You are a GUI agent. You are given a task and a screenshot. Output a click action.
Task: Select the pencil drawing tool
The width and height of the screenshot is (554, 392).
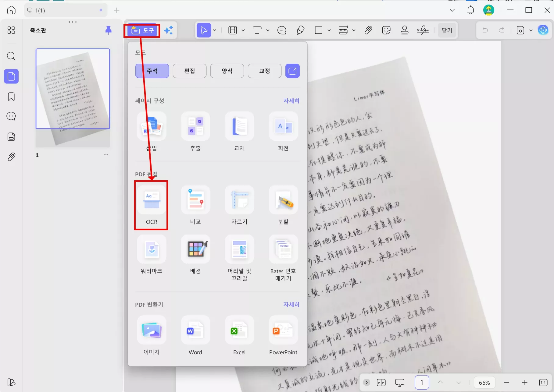[300, 30]
